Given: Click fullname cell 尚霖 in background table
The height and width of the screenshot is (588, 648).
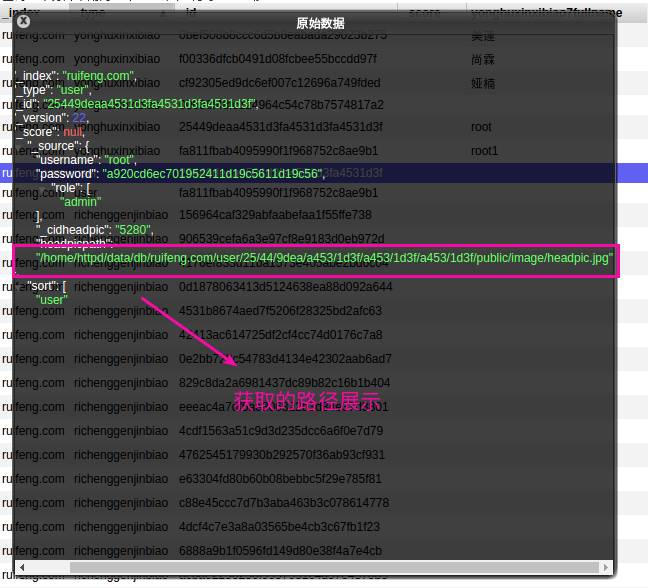Looking at the screenshot, I should [x=483, y=60].
